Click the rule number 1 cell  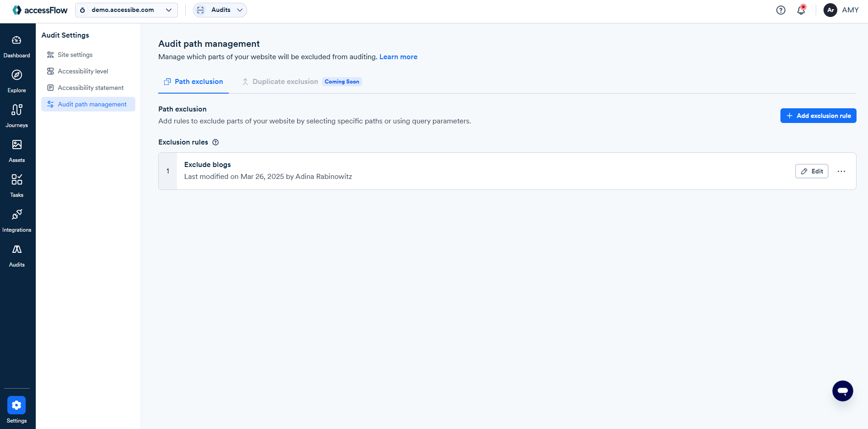click(168, 171)
